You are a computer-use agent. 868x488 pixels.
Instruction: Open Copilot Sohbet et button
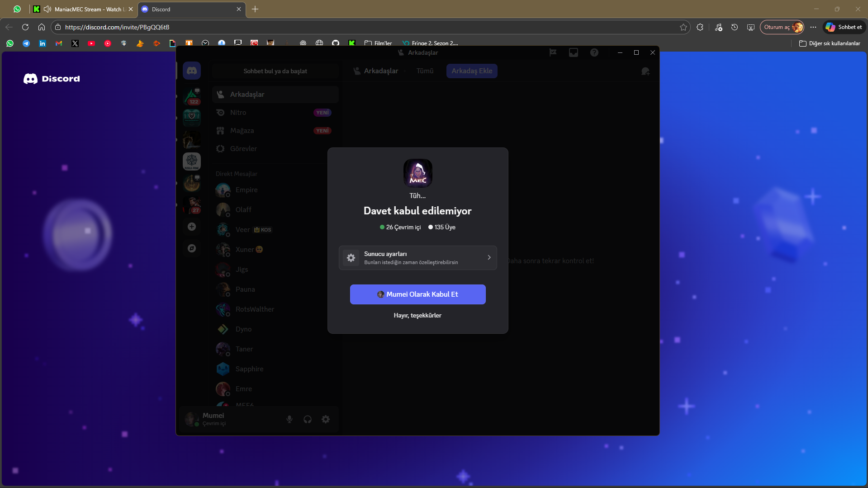pyautogui.click(x=844, y=27)
